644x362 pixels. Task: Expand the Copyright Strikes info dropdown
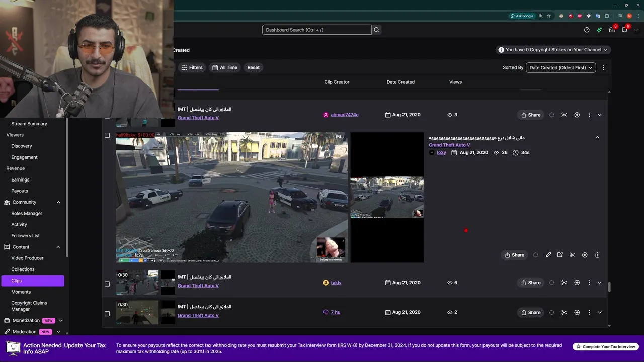click(553, 50)
